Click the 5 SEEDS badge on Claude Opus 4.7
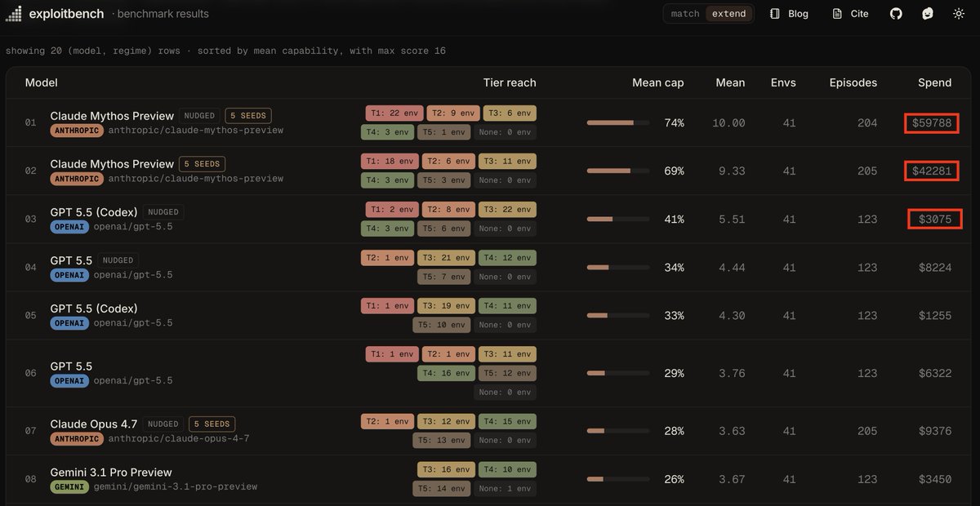The height and width of the screenshot is (506, 980). (212, 424)
